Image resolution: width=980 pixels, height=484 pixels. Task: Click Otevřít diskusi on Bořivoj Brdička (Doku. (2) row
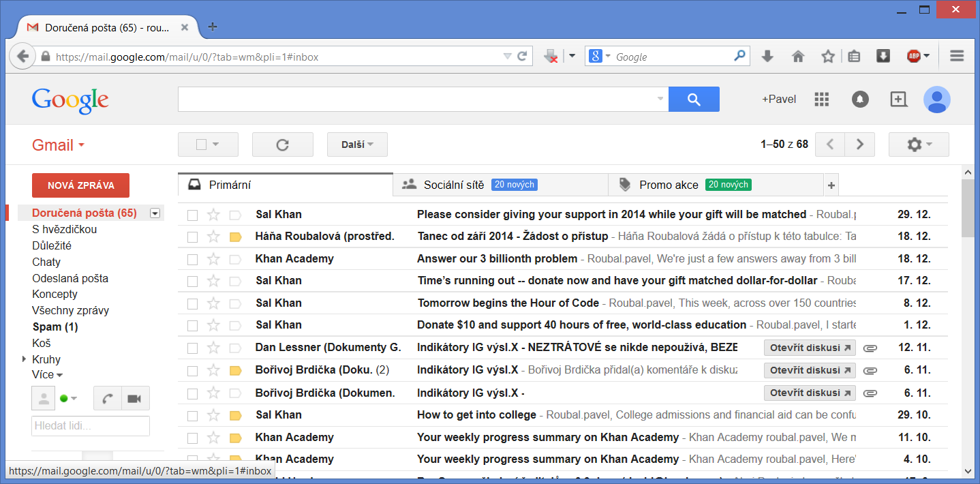coord(810,370)
